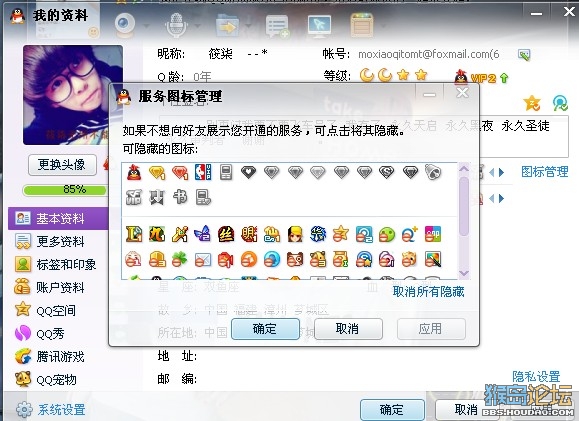Select the hidden mail envelope icon
Viewport: 579px width, 421px height.
[x=203, y=259]
